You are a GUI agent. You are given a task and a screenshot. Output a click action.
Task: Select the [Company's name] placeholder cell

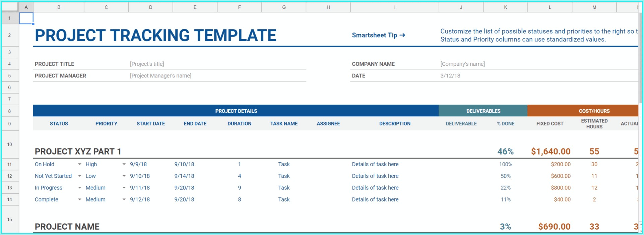pyautogui.click(x=462, y=64)
